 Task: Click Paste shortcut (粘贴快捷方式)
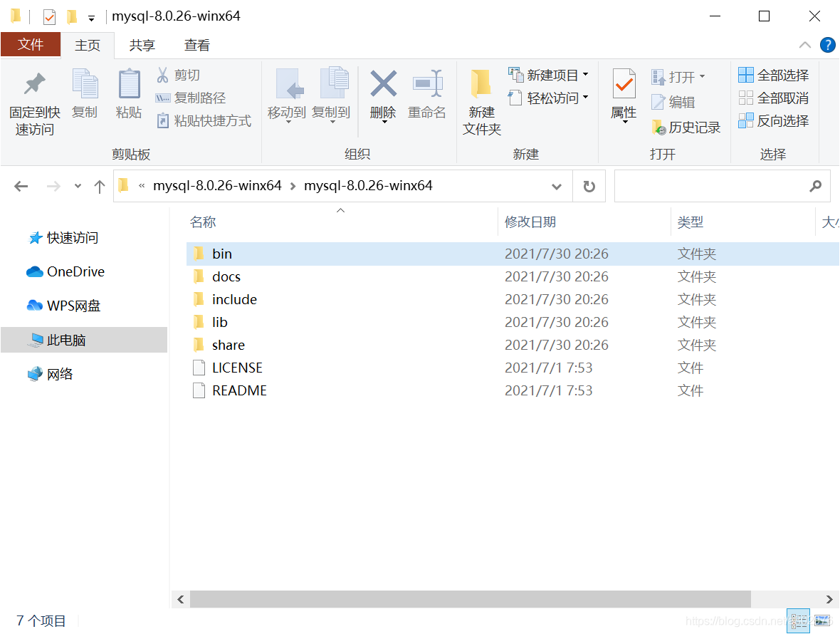click(x=204, y=121)
